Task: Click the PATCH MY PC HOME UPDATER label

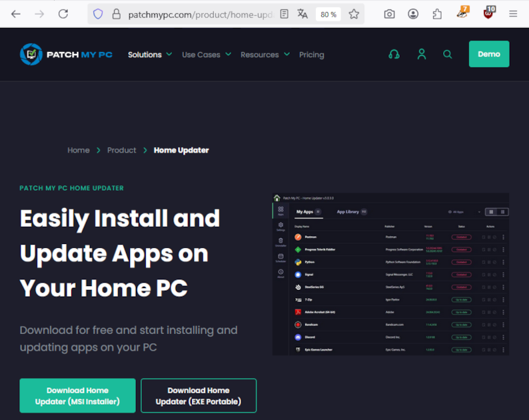Action: (71, 188)
